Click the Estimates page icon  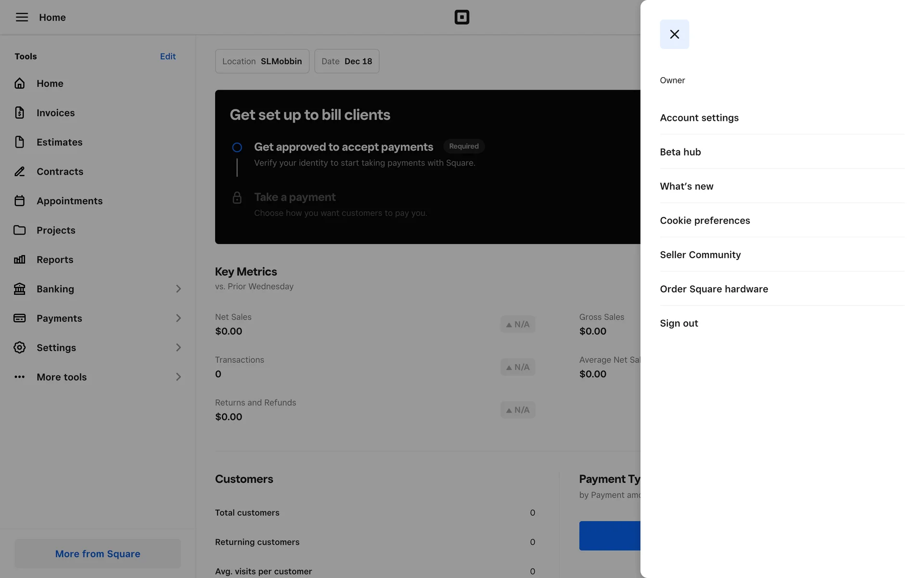pyautogui.click(x=19, y=142)
